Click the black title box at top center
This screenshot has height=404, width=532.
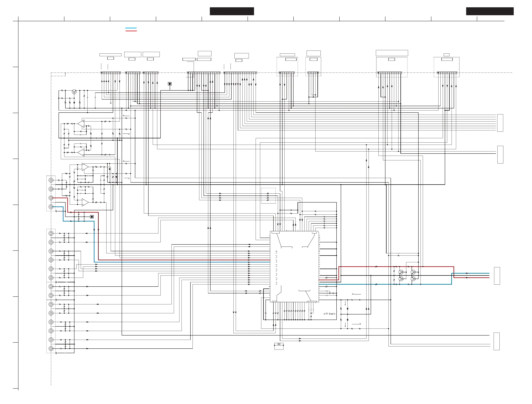point(232,11)
